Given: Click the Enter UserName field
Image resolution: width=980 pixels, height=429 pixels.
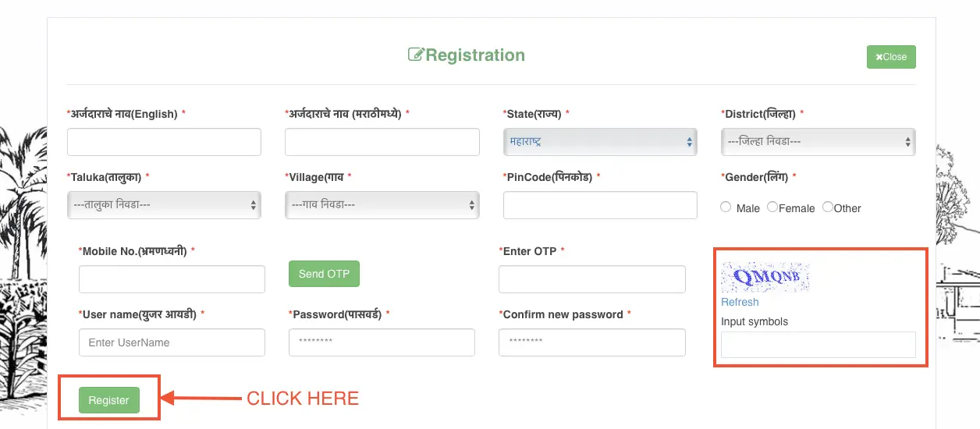Looking at the screenshot, I should coord(172,342).
